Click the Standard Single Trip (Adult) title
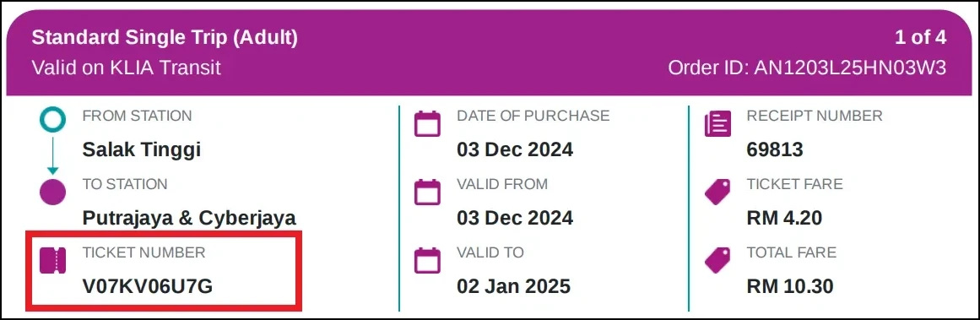The image size is (980, 320). [165, 38]
